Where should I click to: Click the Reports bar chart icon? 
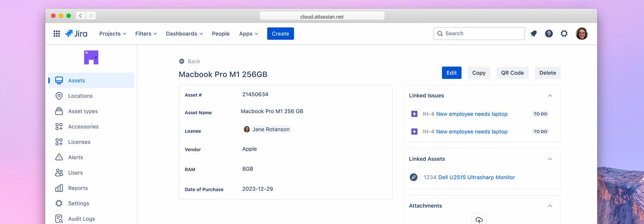click(x=59, y=188)
